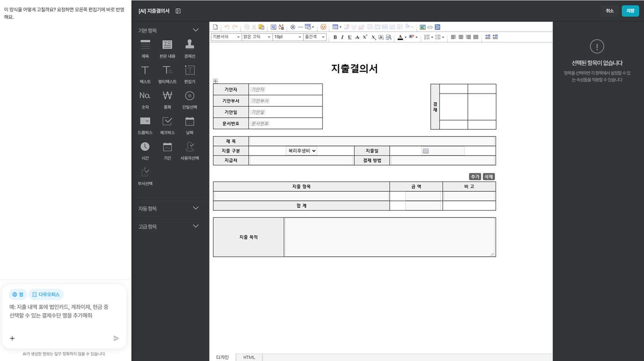
Task: Choose the 시간 time field item
Action: tap(145, 151)
